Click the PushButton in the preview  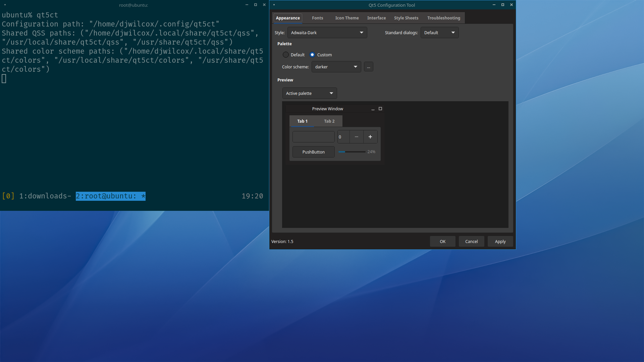pyautogui.click(x=313, y=152)
